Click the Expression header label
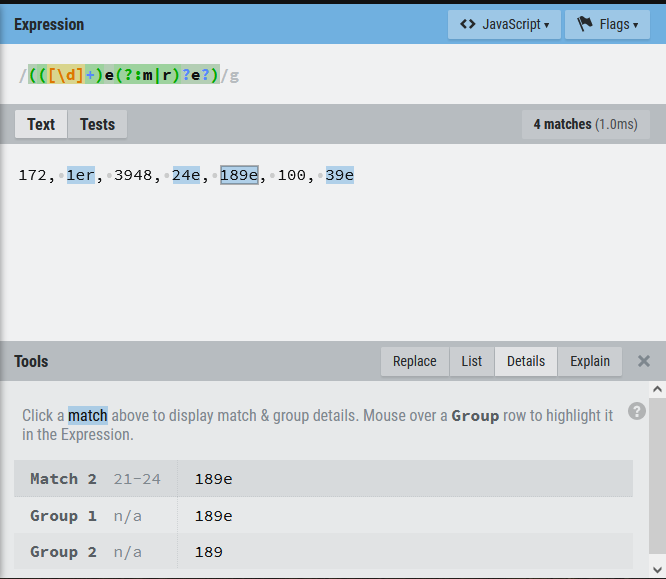666x579 pixels. (49, 25)
